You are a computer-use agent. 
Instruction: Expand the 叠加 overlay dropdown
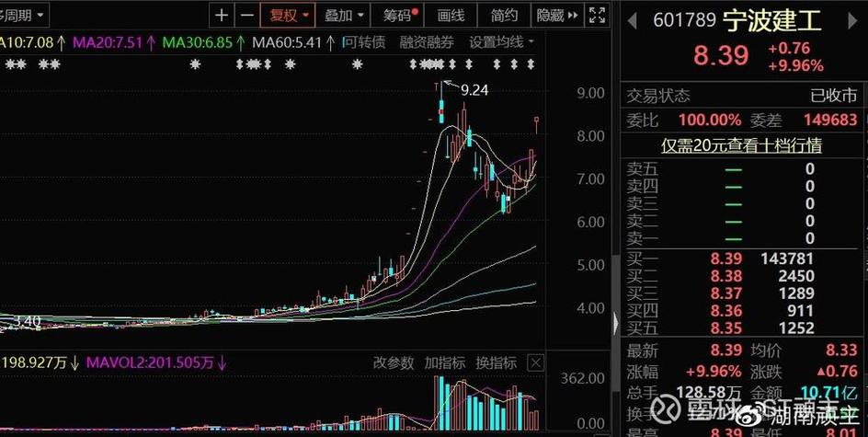pyautogui.click(x=346, y=16)
